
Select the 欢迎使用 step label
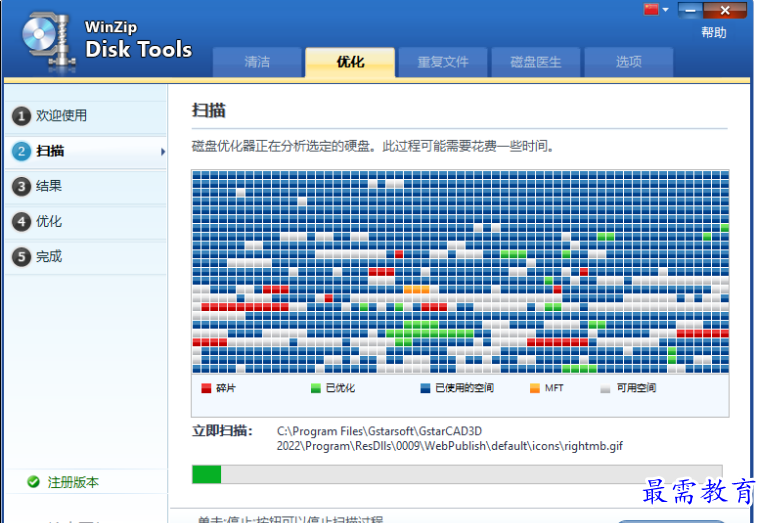click(x=61, y=116)
